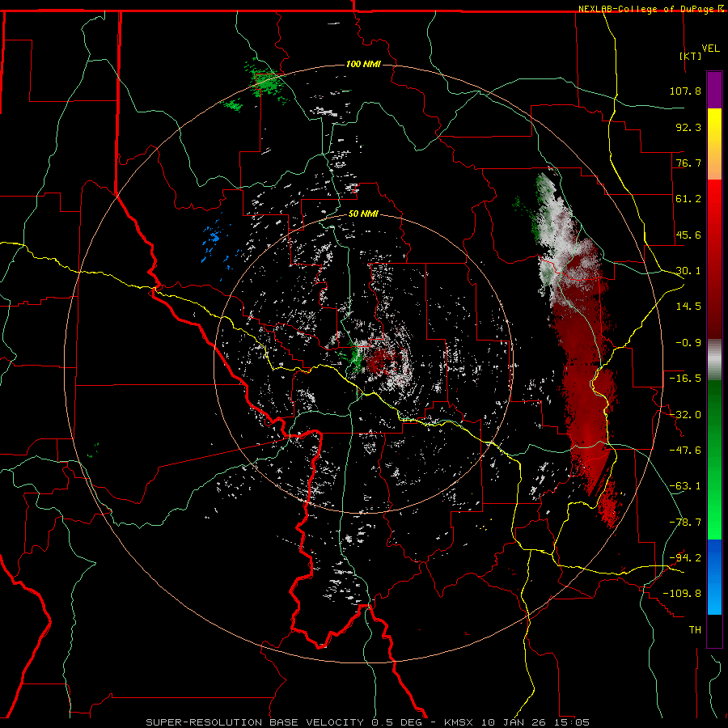
Task: Select the 107.8 legend value
Action: (685, 91)
